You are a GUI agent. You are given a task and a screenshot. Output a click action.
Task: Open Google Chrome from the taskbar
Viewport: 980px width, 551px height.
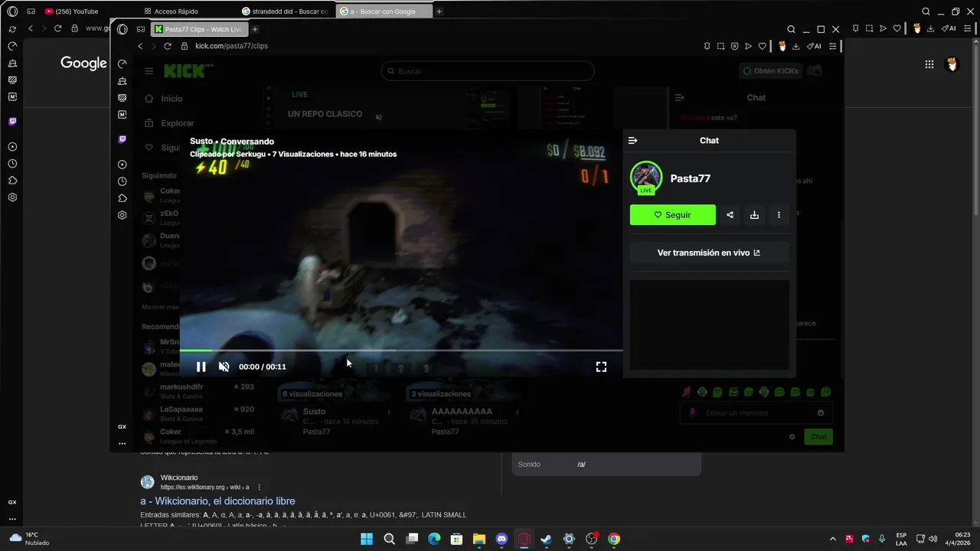[x=614, y=539]
